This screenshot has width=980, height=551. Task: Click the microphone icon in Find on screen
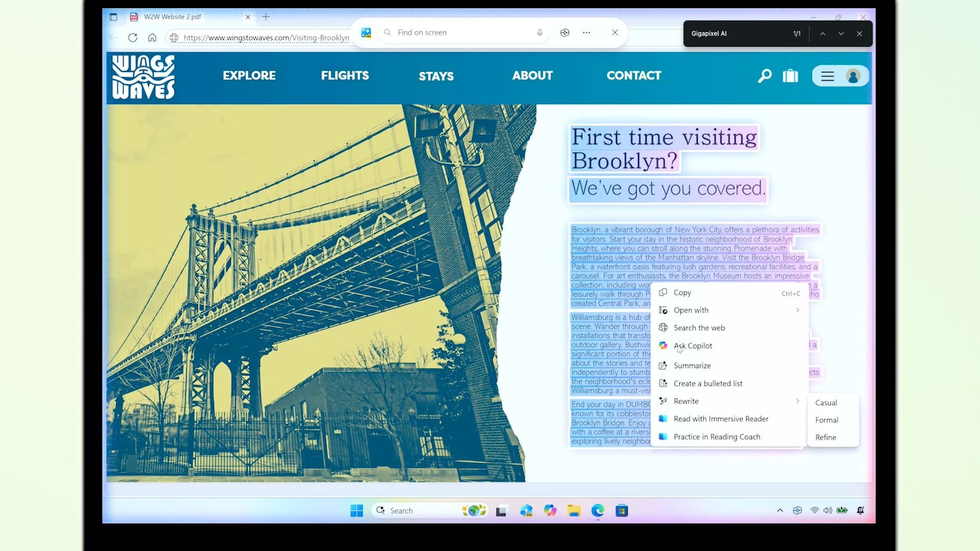540,33
